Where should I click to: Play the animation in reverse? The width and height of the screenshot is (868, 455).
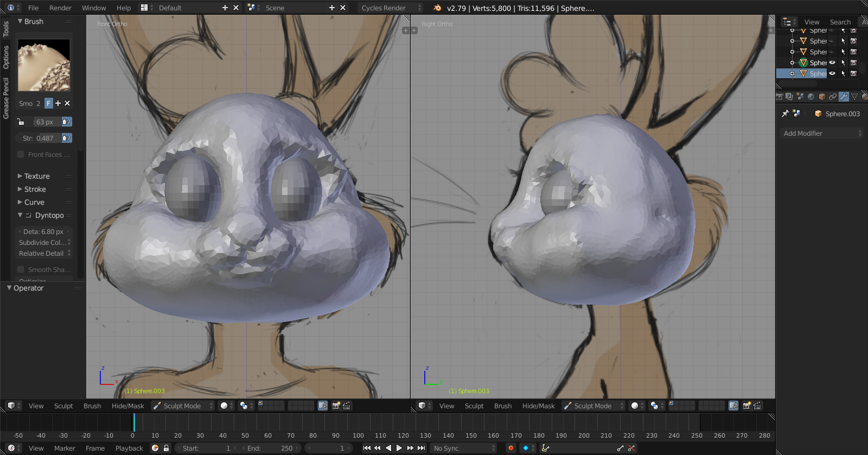tap(388, 448)
